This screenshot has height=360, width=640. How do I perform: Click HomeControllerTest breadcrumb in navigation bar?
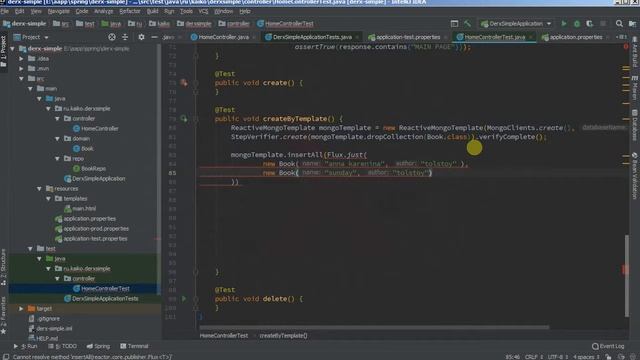[x=289, y=24]
